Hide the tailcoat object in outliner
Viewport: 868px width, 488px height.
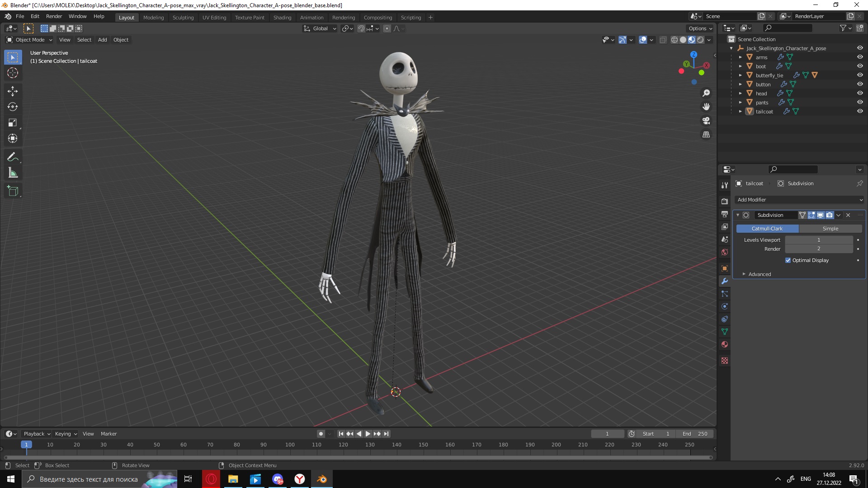coord(860,111)
